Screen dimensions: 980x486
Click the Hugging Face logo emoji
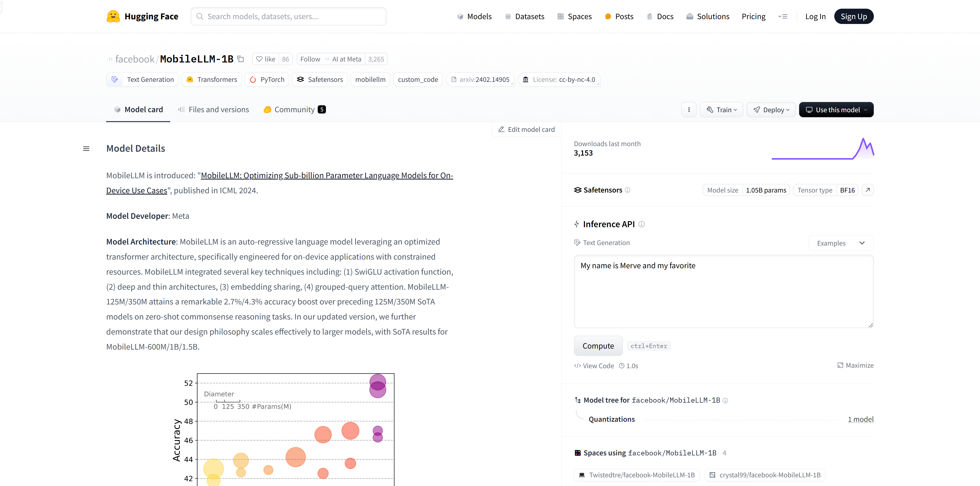(x=113, y=16)
